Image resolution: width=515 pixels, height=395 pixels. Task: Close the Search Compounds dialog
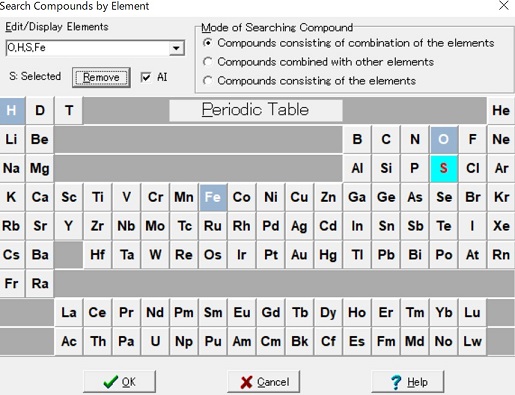(x=504, y=6)
